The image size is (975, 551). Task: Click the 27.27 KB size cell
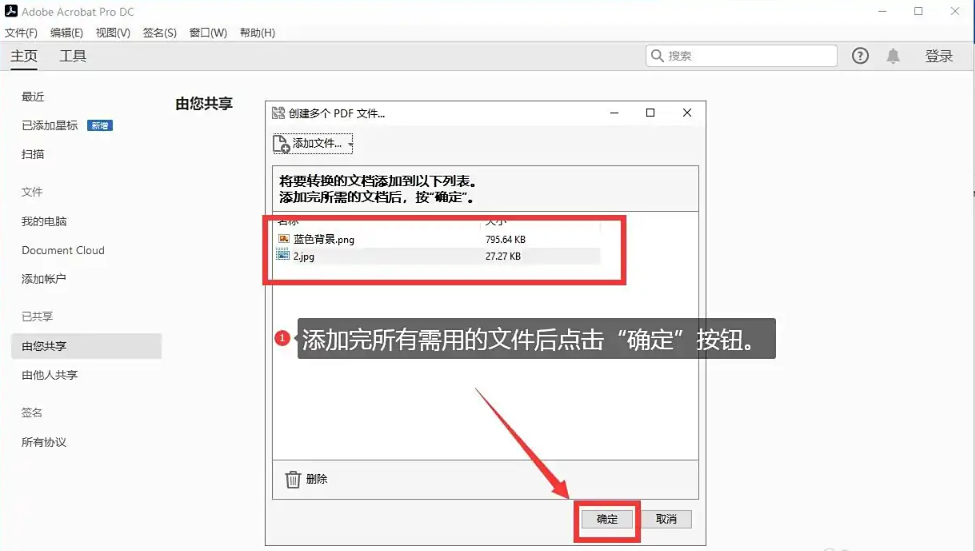502,256
